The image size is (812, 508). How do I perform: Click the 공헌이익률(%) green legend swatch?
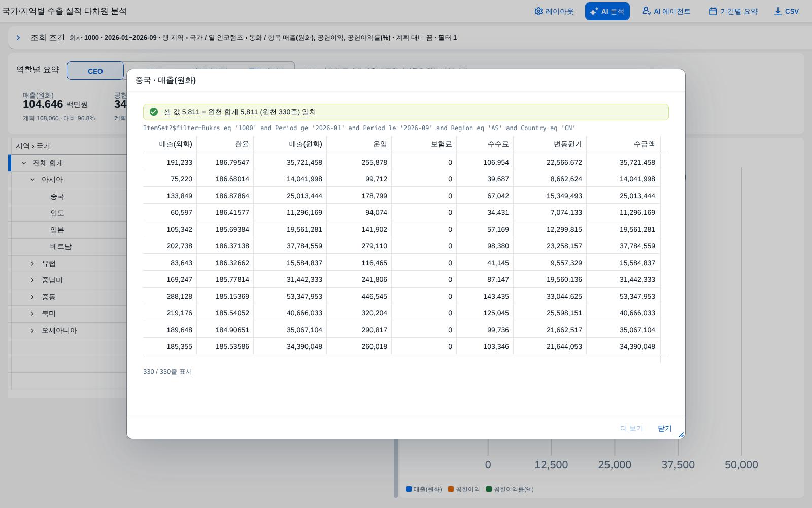click(489, 489)
